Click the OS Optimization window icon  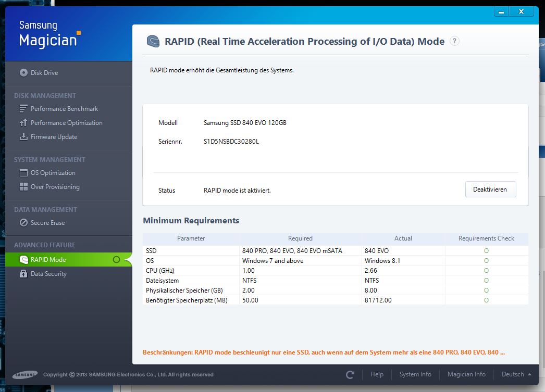coord(23,172)
